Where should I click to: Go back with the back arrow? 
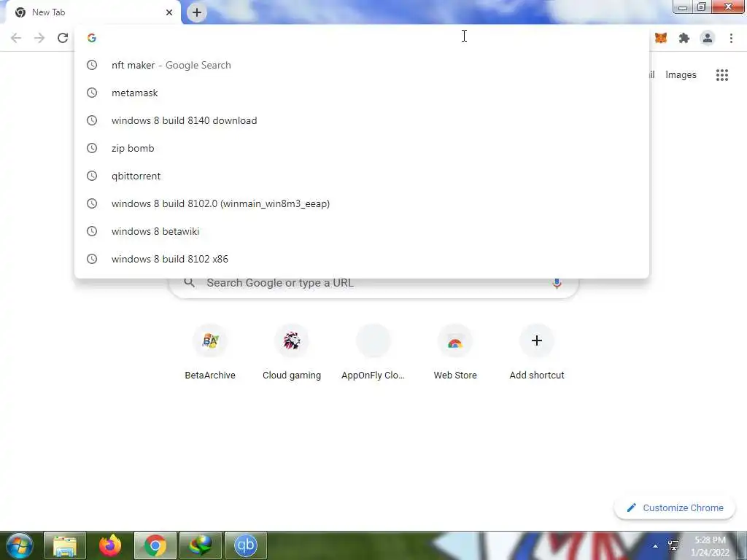tap(16, 38)
